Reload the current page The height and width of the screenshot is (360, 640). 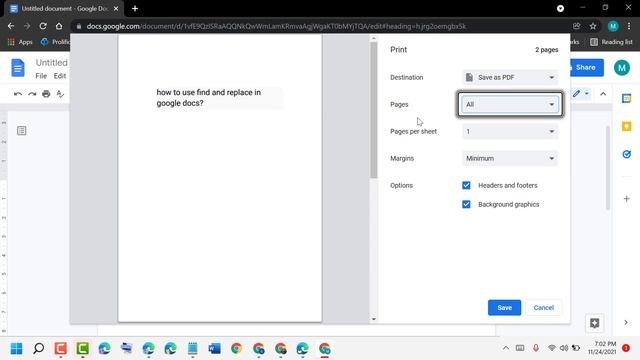pyautogui.click(x=43, y=26)
